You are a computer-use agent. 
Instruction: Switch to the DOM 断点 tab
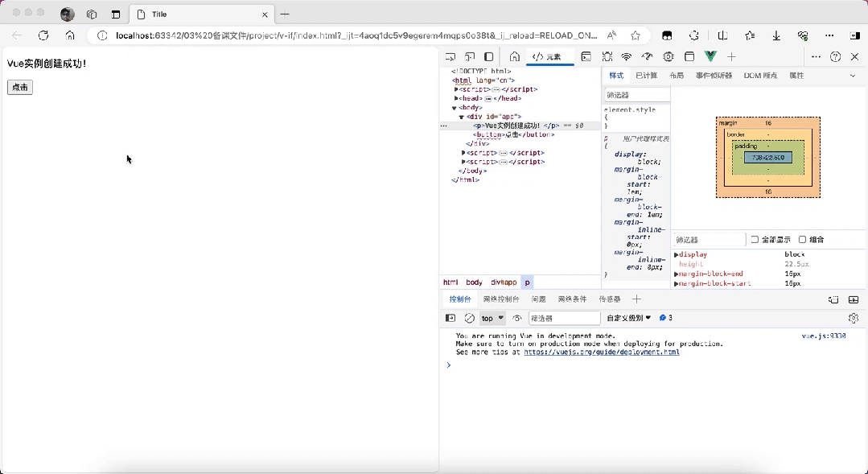pos(761,76)
